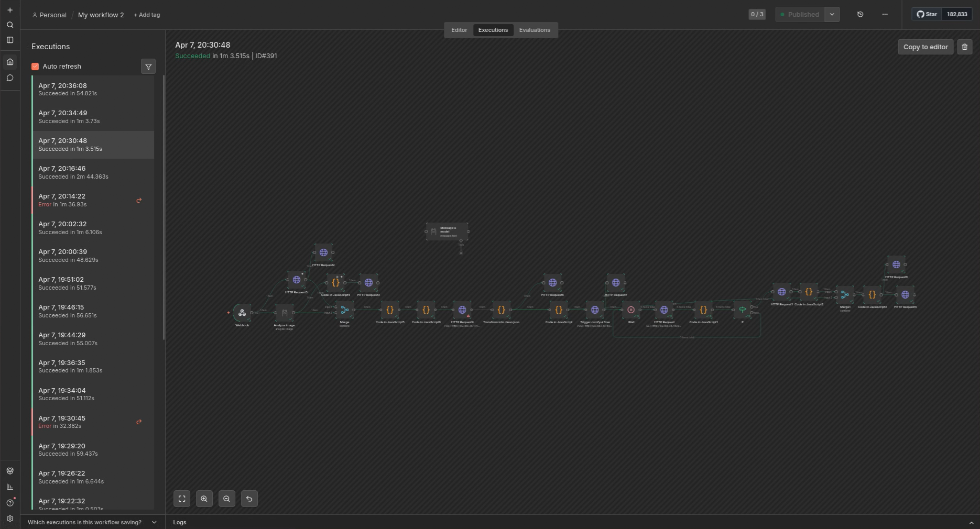Open settings gear in sidebar
980x529 pixels.
(x=10, y=519)
